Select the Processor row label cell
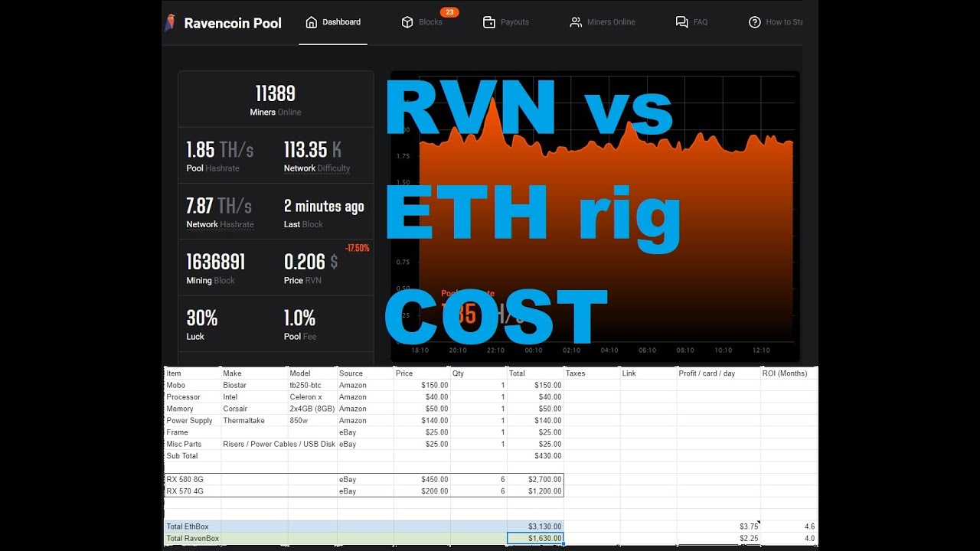This screenshot has width=980, height=551. click(x=193, y=397)
